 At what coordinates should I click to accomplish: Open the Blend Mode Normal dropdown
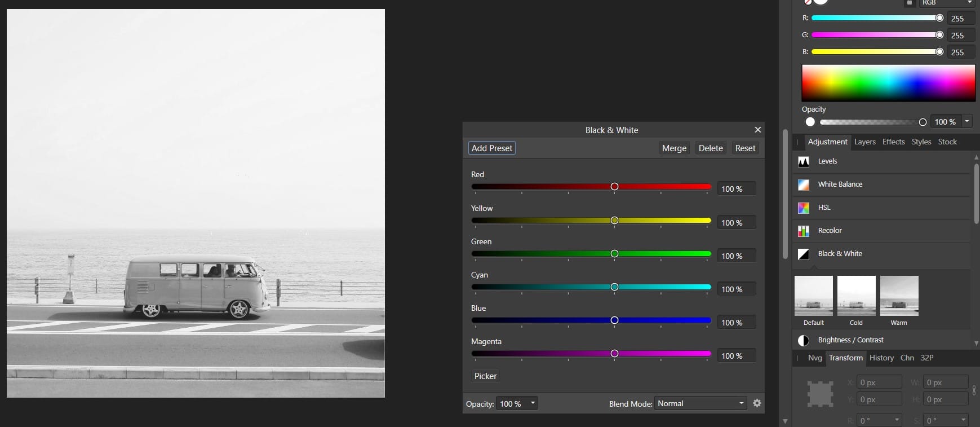[701, 403]
